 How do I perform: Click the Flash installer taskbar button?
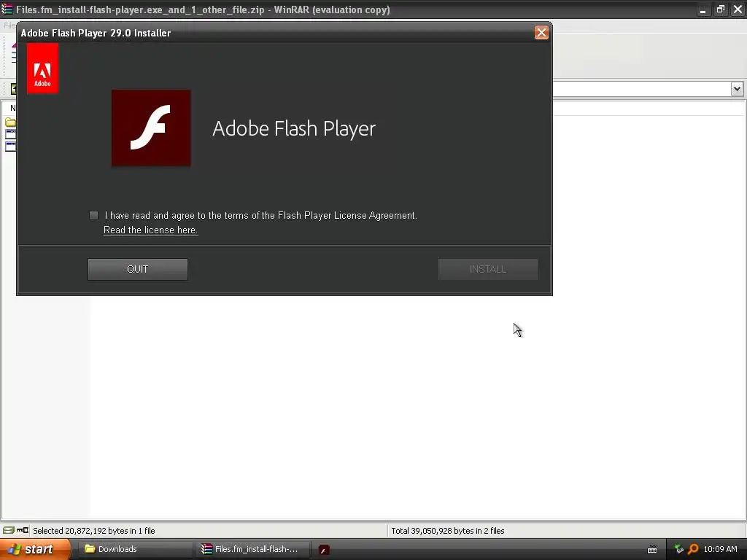[324, 550]
